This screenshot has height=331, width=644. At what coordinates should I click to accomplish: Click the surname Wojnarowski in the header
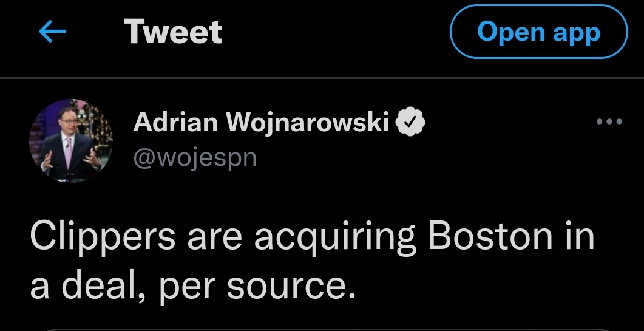[307, 123]
